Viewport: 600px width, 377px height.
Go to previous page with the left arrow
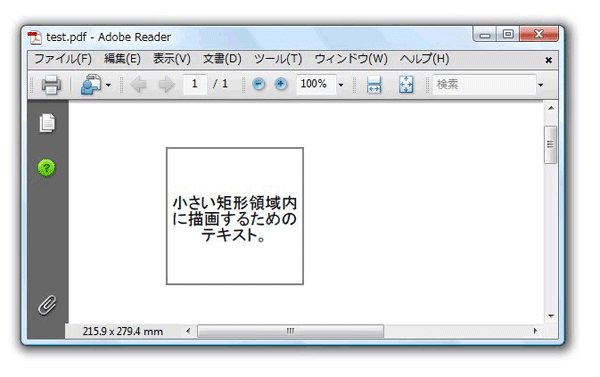coord(139,85)
